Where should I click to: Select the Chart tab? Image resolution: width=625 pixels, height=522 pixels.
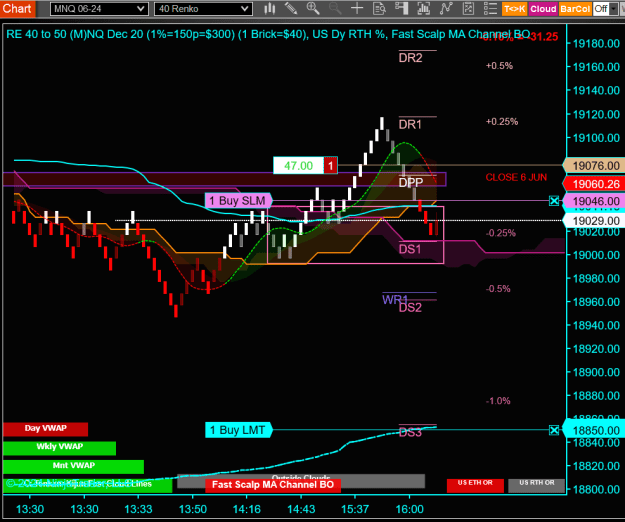pos(17,8)
